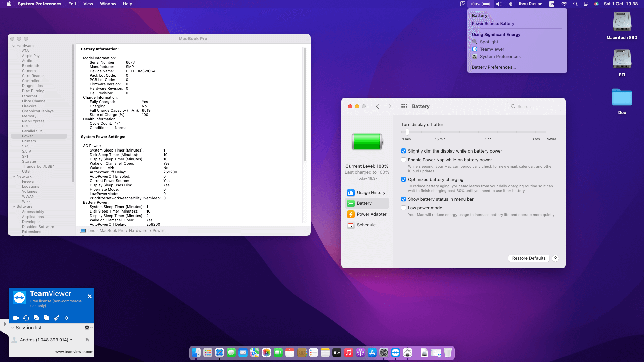
Task: Click the TeamViewer session gear icon
Action: (x=87, y=328)
